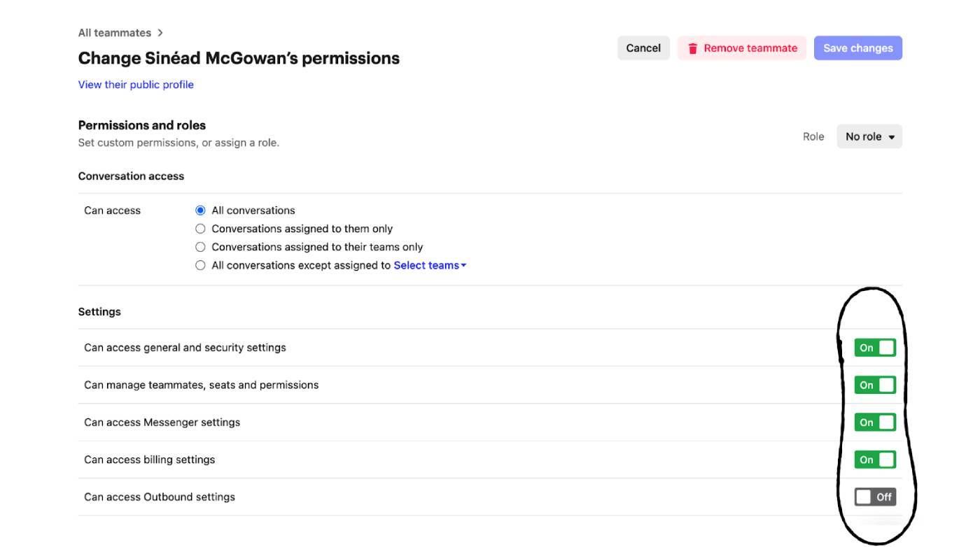Switch off billing settings access

pos(874,460)
